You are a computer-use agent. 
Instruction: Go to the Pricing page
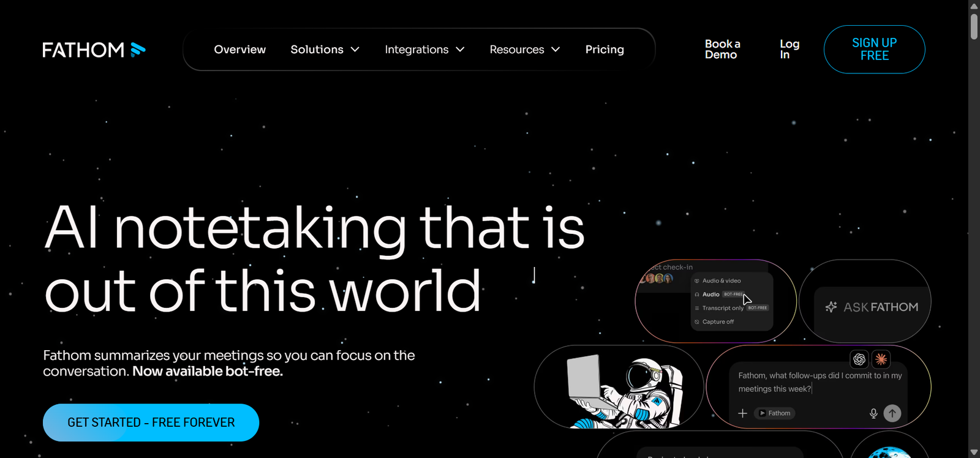[605, 50]
